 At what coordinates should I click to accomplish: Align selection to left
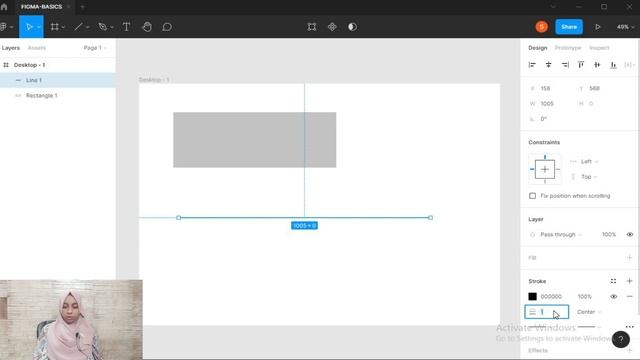[532, 65]
